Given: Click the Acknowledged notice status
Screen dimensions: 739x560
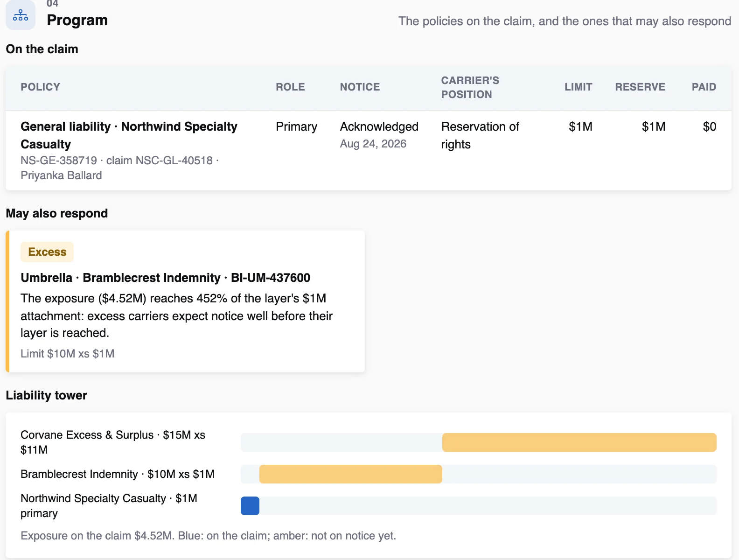Looking at the screenshot, I should 379,126.
